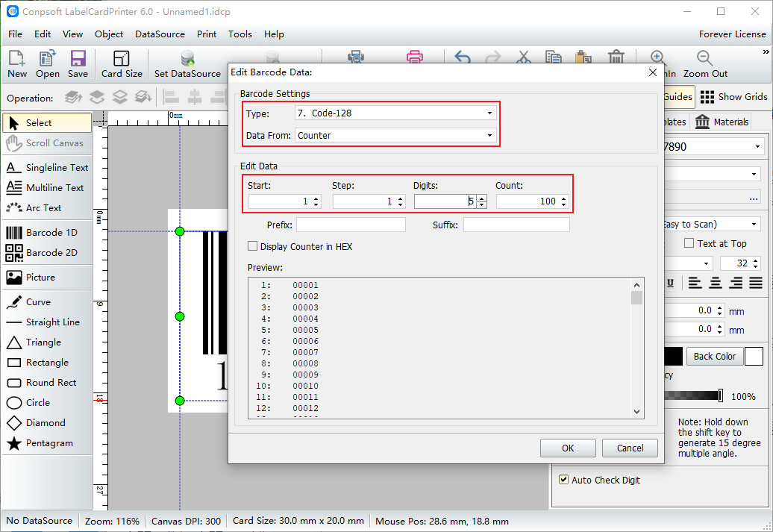
Task: Click the Preview list scrollbar down arrow
Action: (x=636, y=412)
